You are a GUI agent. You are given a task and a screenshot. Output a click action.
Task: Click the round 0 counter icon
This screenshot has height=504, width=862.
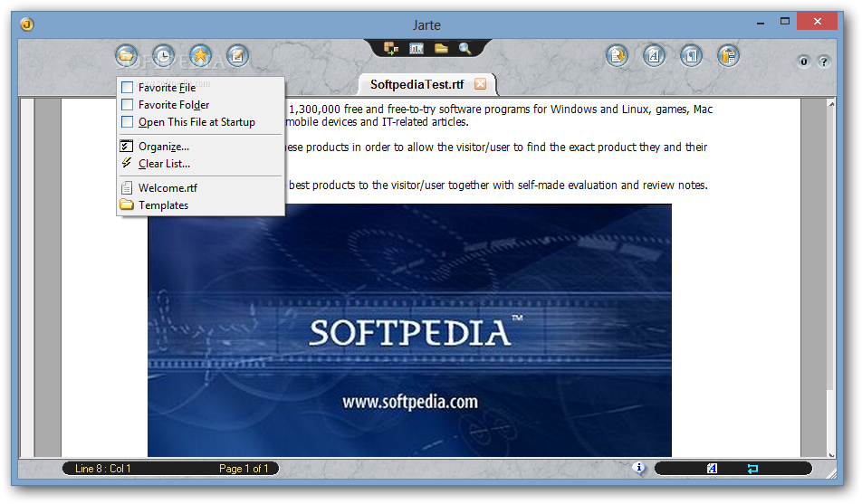804,62
